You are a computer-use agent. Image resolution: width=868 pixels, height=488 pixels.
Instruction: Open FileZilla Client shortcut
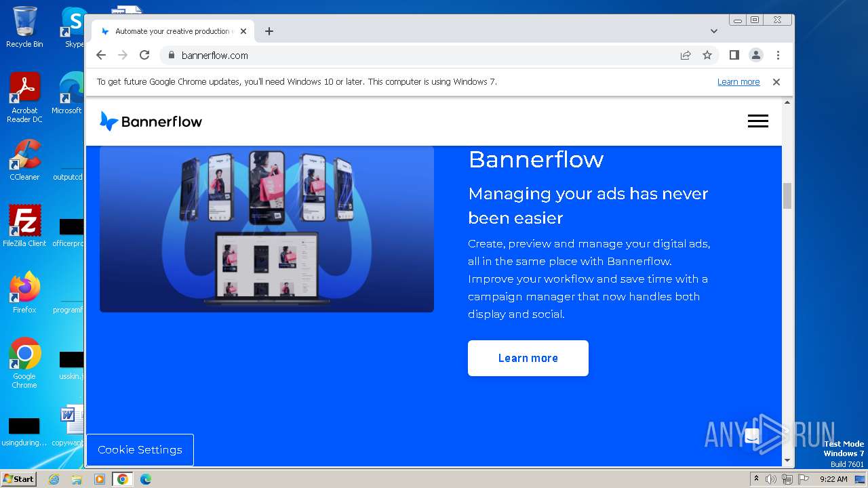pyautogui.click(x=24, y=226)
